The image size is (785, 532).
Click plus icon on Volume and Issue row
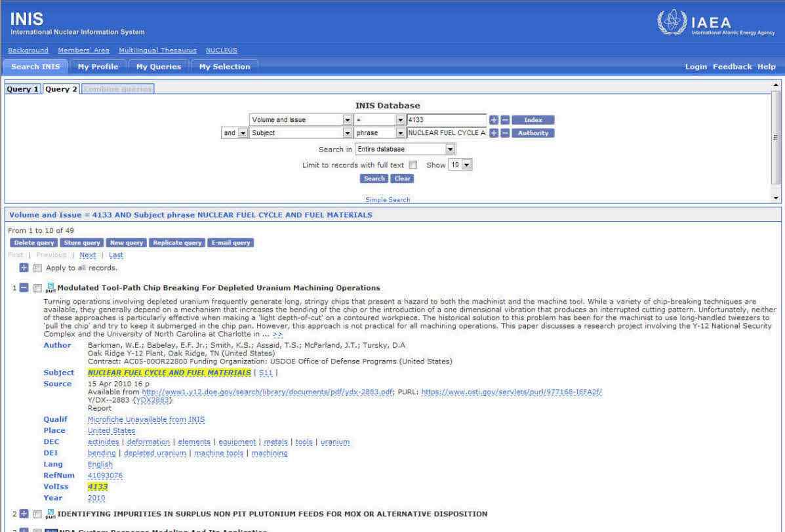pyautogui.click(x=494, y=120)
